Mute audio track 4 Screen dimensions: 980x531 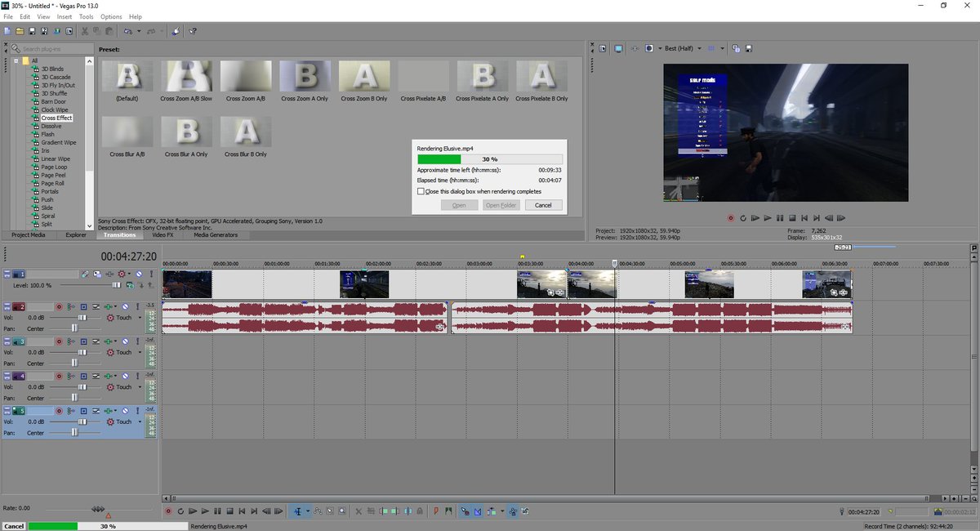pyautogui.click(x=125, y=376)
